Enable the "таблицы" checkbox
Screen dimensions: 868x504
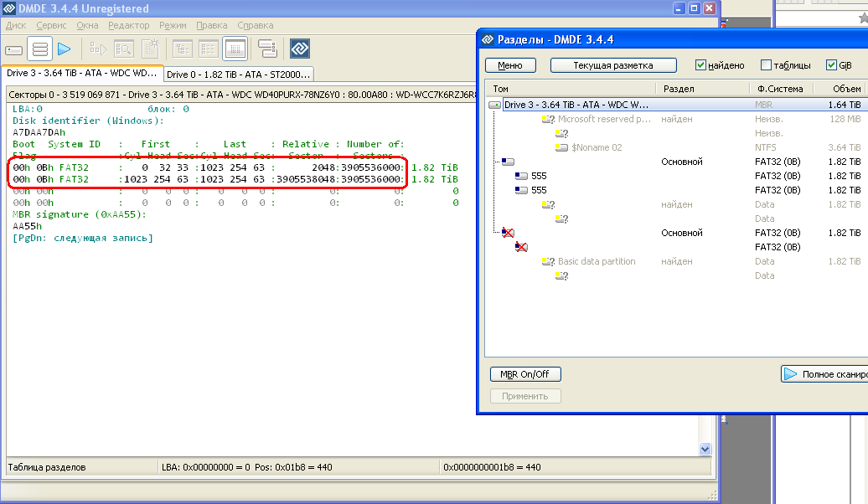766,65
